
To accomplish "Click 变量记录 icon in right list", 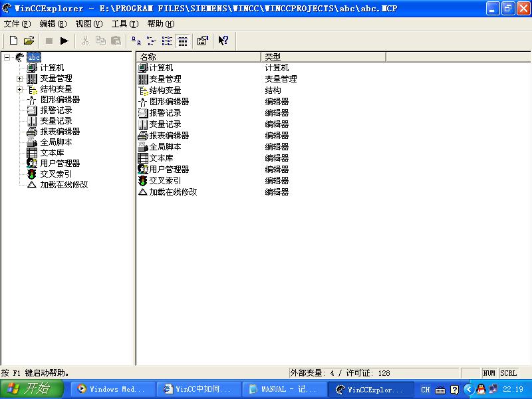I will coord(143,124).
